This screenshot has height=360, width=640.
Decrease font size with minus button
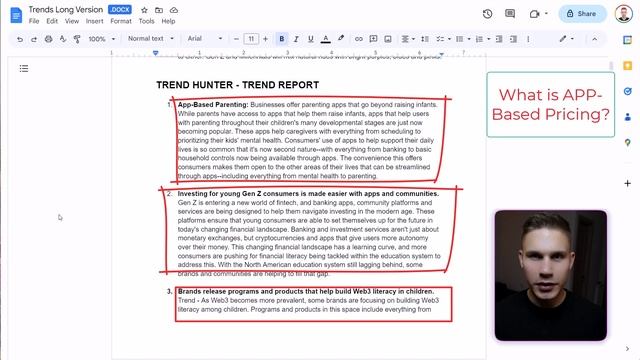pyautogui.click(x=236, y=39)
